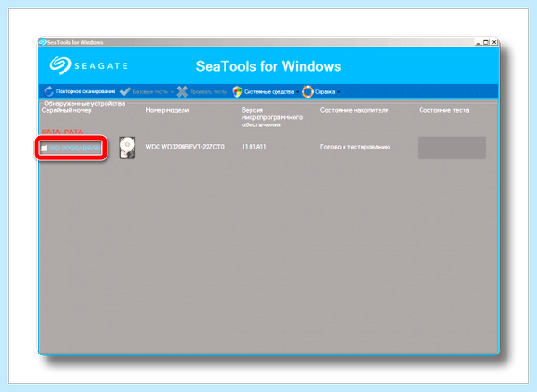Screen dimensions: 537x392
Task: Expand the Справка dropdown arrow
Action: point(338,92)
